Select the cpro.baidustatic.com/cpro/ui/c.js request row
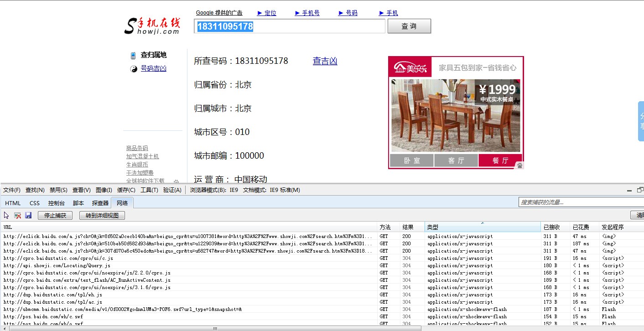 click(322, 258)
